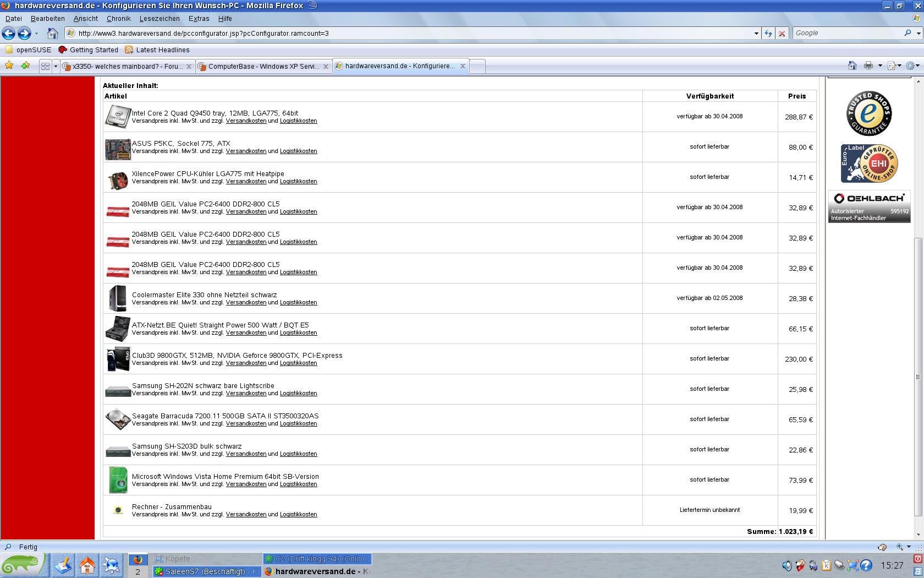Open the ASUS P5KC motherboard thumbnail
This screenshot has height=578, width=924.
tap(118, 149)
